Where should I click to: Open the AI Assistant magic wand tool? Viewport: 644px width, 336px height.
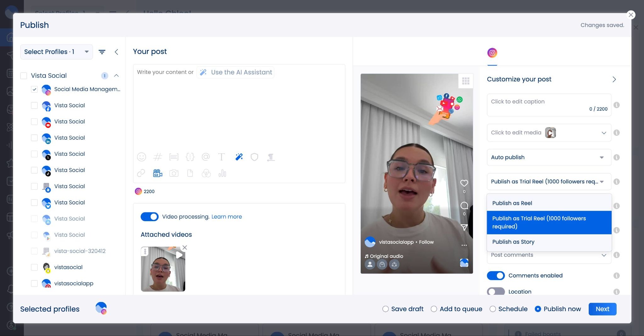click(239, 157)
